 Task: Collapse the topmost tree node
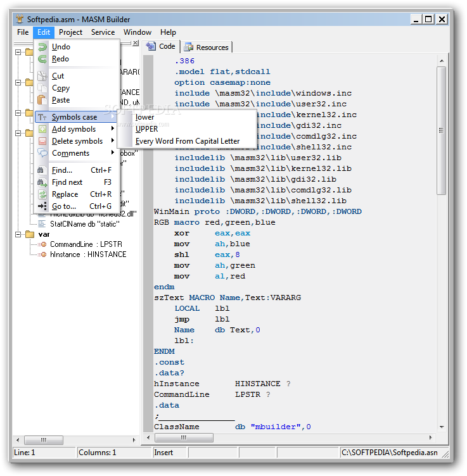(18, 52)
